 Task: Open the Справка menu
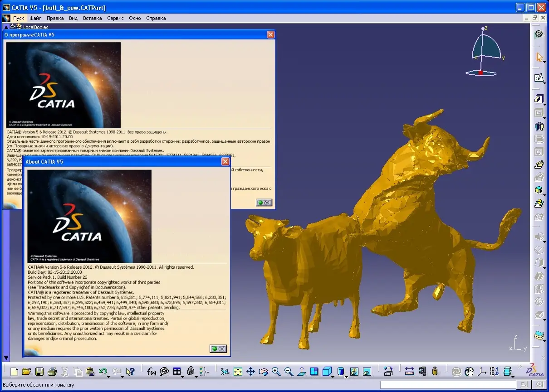(x=156, y=18)
